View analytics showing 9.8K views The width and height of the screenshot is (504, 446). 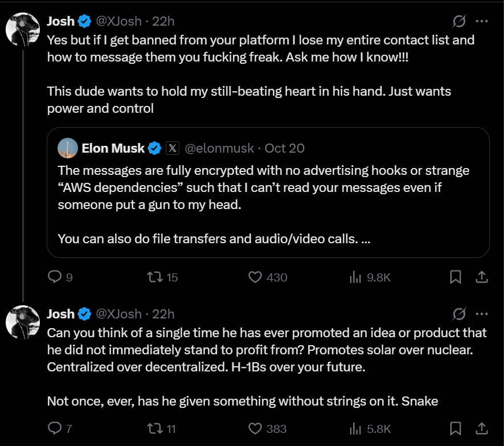356,277
